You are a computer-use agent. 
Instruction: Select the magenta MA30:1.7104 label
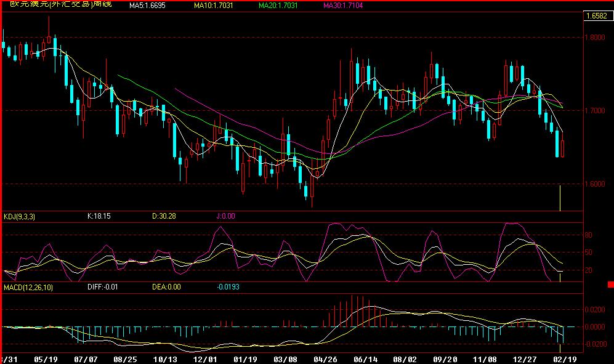pos(345,6)
